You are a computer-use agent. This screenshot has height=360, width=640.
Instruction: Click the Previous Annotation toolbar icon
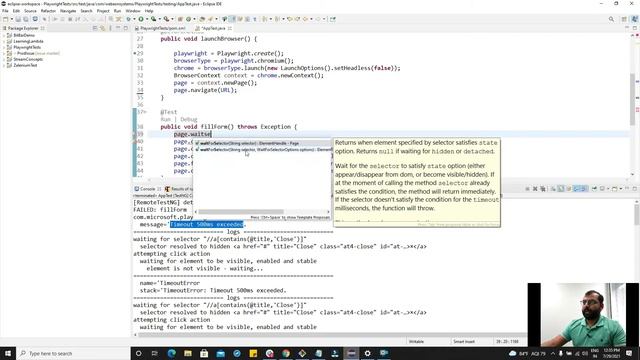278,19
